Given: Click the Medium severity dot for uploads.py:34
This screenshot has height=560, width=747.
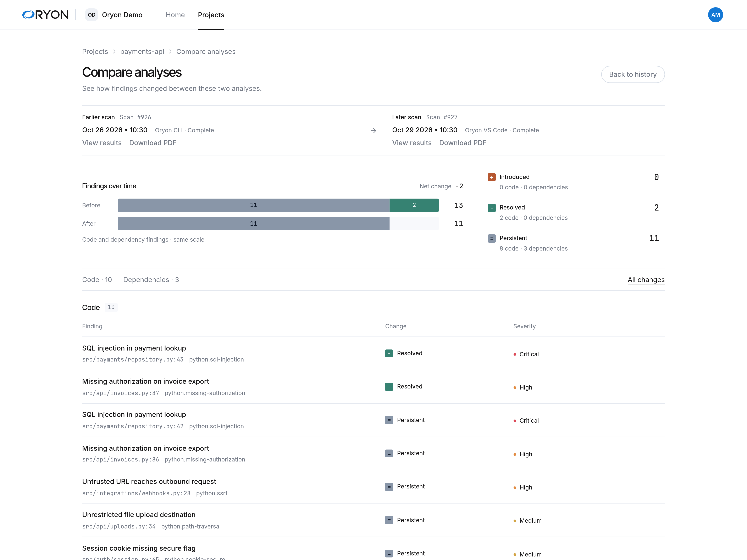Looking at the screenshot, I should pyautogui.click(x=515, y=521).
